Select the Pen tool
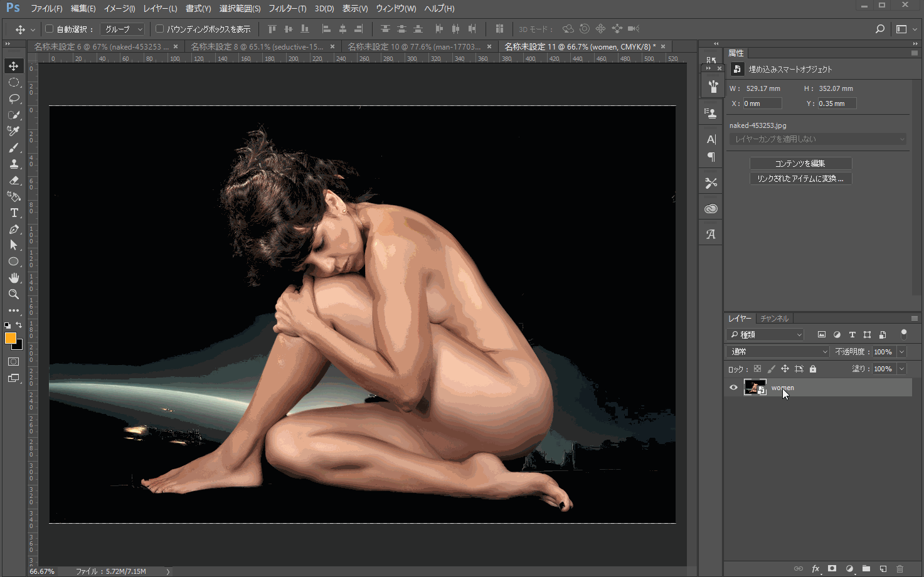Image resolution: width=924 pixels, height=577 pixels. 14,229
